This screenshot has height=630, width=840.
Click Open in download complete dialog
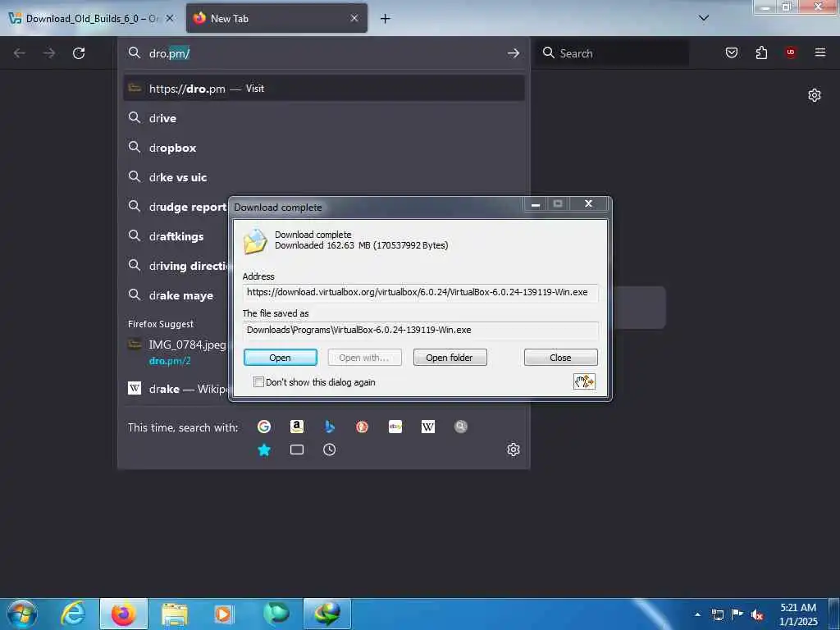(281, 358)
